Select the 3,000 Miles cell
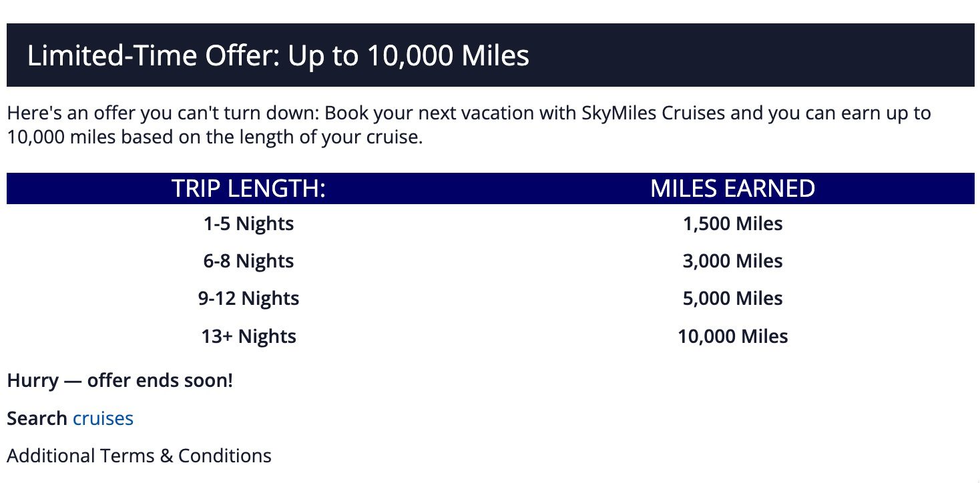 [732, 261]
